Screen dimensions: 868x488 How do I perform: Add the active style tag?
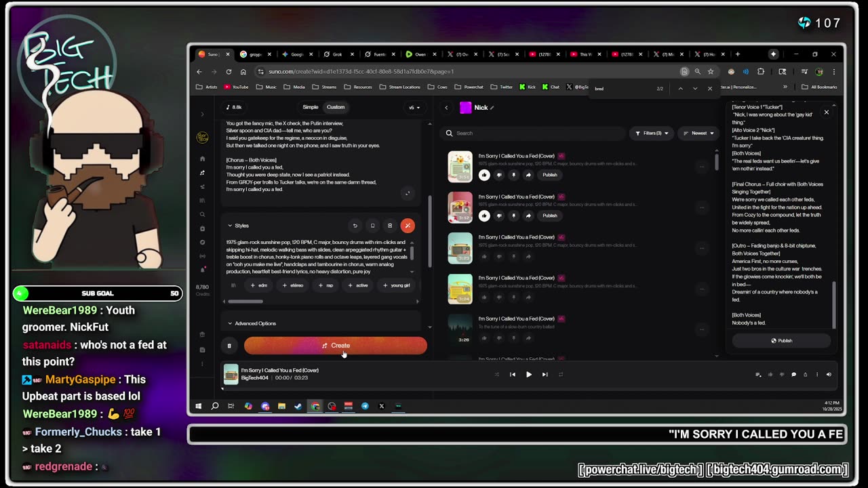pyautogui.click(x=358, y=285)
